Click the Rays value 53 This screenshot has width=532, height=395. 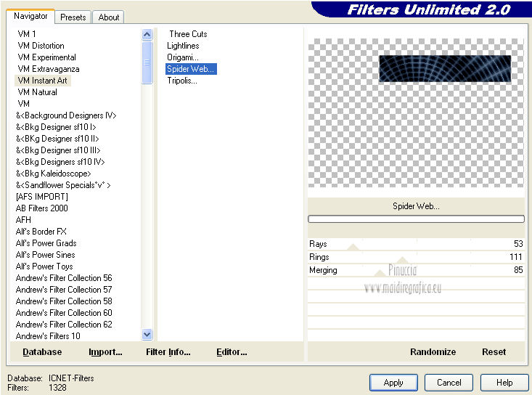518,244
